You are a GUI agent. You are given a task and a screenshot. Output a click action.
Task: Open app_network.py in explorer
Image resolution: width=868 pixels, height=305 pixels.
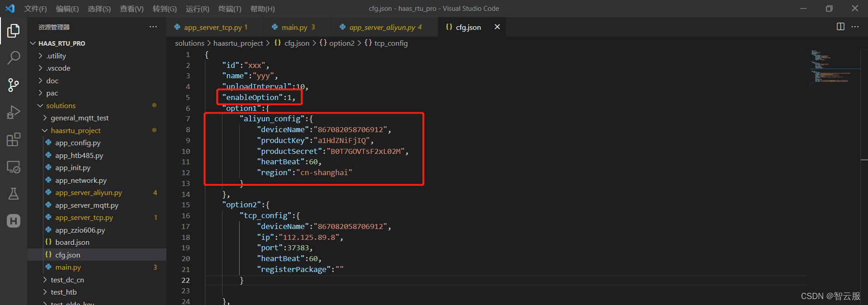tap(97, 180)
